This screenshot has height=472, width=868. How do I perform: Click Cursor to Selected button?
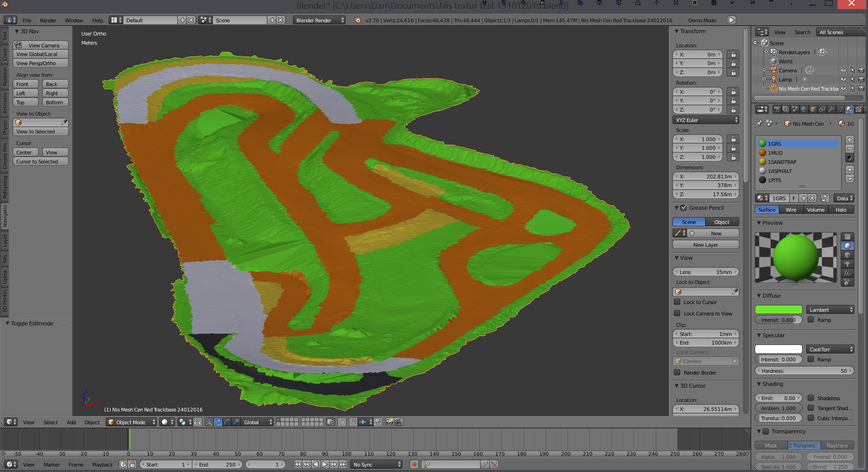coord(40,161)
